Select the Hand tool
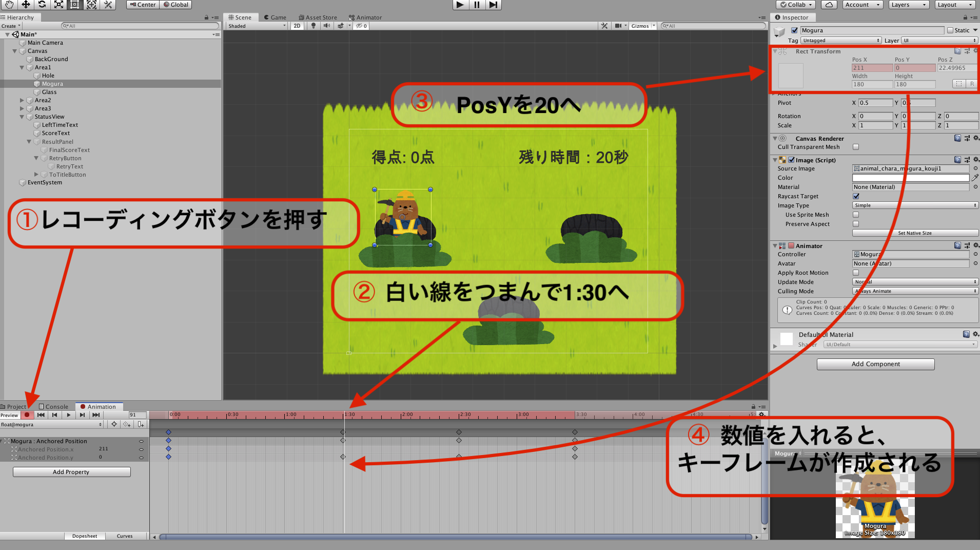Image resolution: width=980 pixels, height=550 pixels. tap(9, 5)
